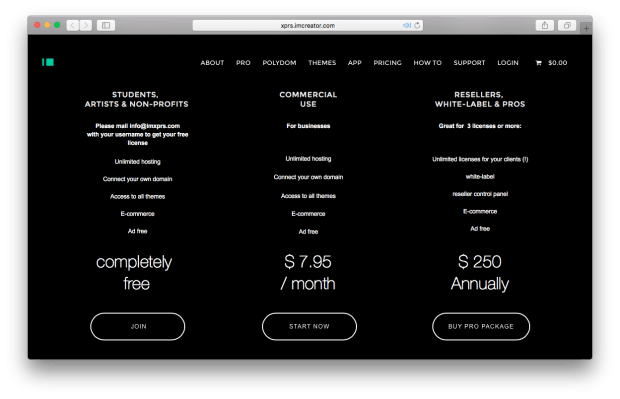Open the PRICING menu item
Screen dimensions: 620x399
click(x=388, y=62)
